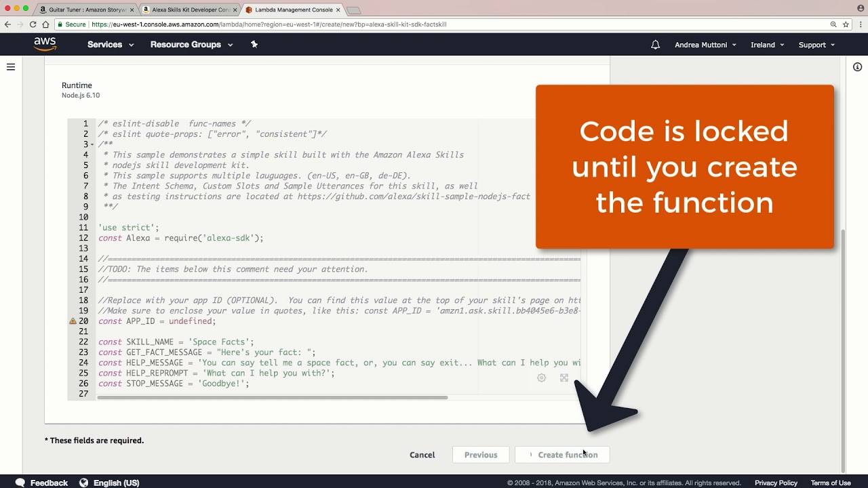Screen dimensions: 868x488
Task: Click the "//TODO: The items below" comment line
Action: (x=233, y=269)
